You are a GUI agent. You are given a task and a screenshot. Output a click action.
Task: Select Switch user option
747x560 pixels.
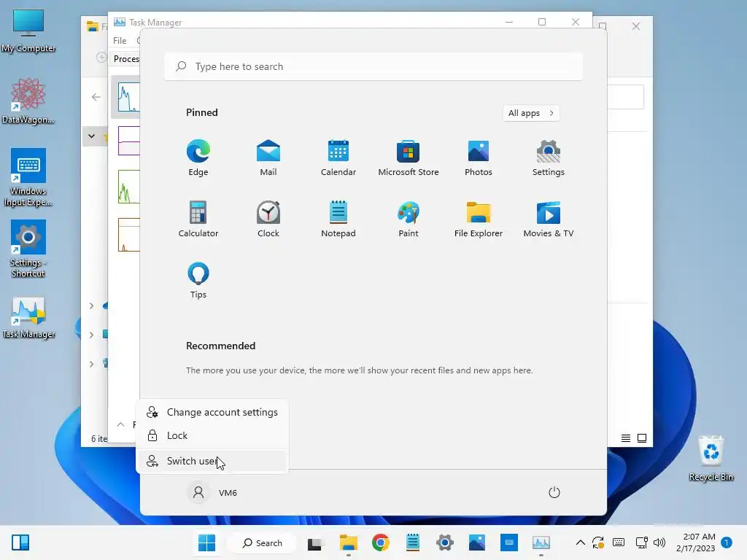click(x=212, y=461)
